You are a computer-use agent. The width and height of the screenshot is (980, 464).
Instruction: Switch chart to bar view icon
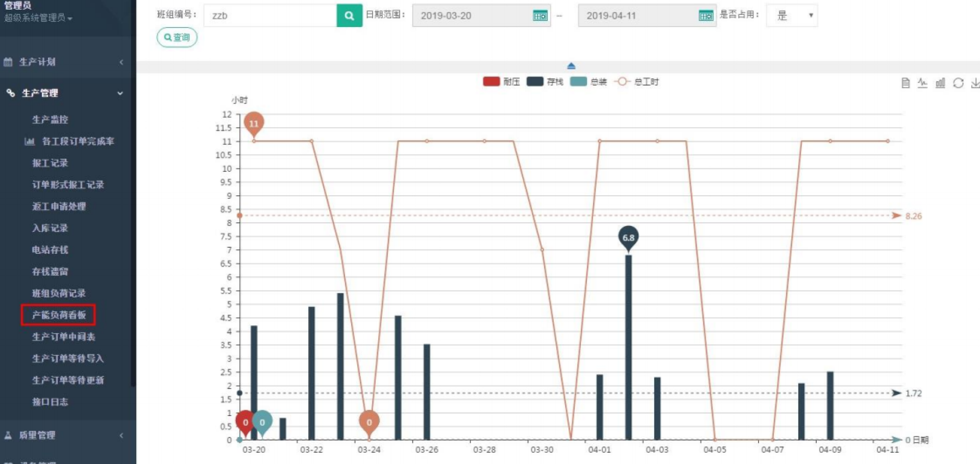pyautogui.click(x=940, y=83)
